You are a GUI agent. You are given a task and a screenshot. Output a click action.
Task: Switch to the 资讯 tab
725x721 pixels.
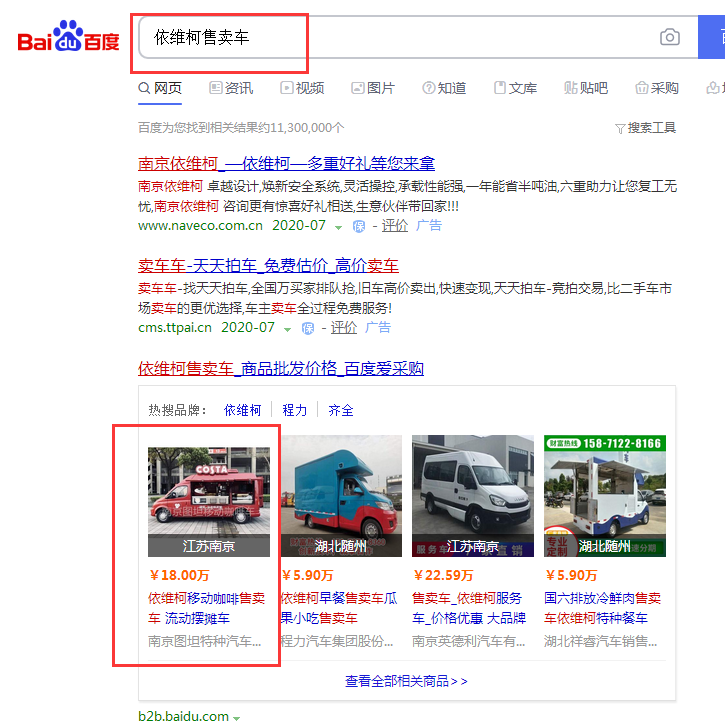(231, 88)
